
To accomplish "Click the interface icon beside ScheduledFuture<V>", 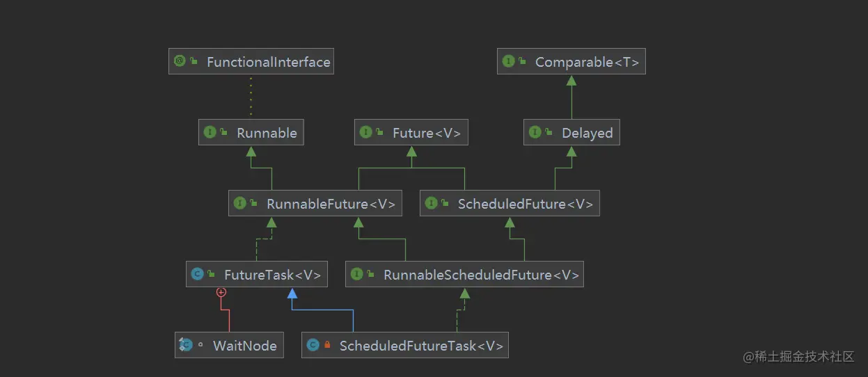I will click(431, 203).
